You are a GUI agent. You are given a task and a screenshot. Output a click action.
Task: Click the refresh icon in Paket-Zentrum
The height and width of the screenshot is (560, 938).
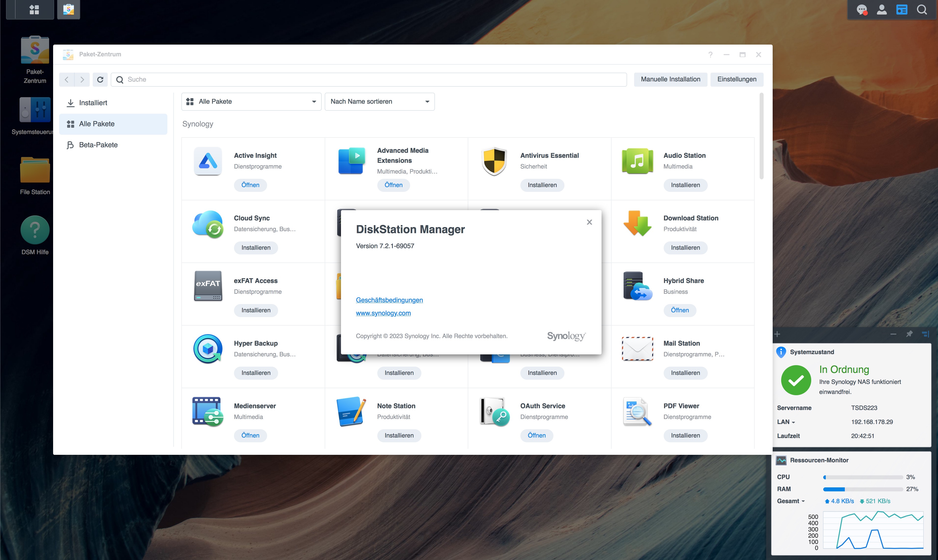pyautogui.click(x=100, y=80)
